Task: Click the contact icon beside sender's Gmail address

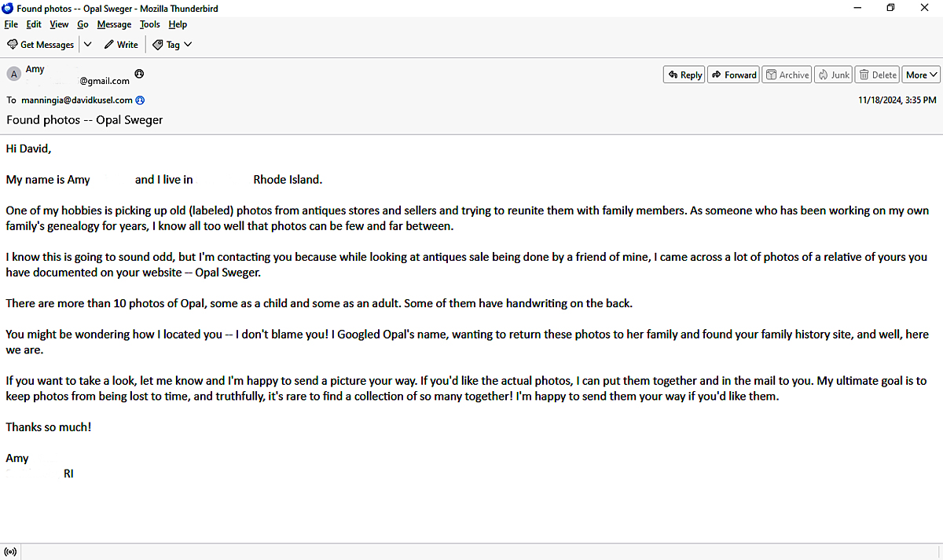Action: point(139,74)
